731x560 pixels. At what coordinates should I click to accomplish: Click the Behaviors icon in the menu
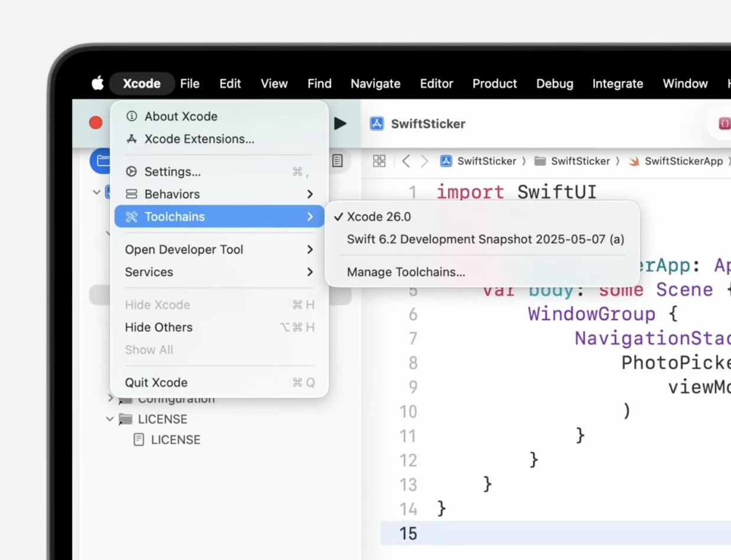pos(132,194)
